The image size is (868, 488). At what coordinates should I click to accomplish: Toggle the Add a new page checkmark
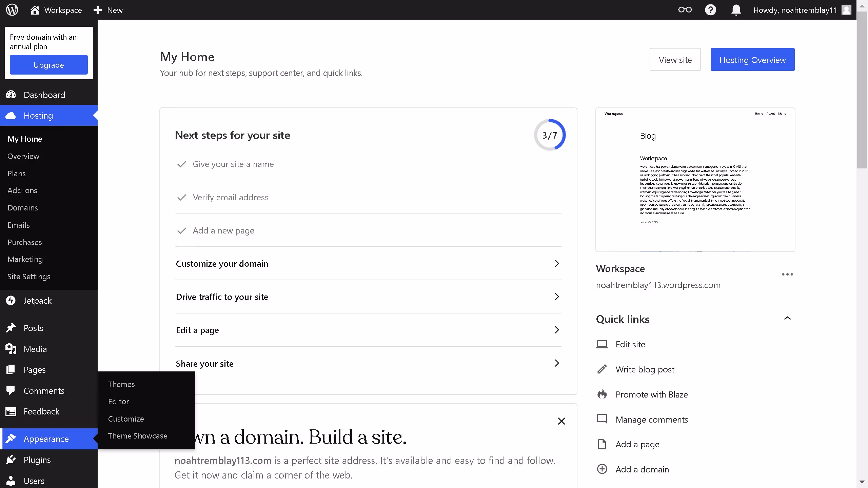[x=182, y=231]
